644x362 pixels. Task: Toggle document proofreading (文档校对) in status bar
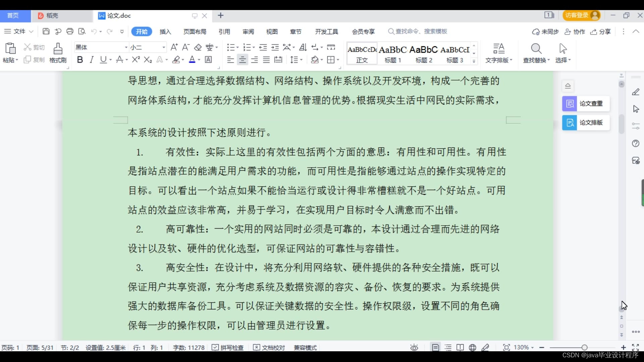269,348
